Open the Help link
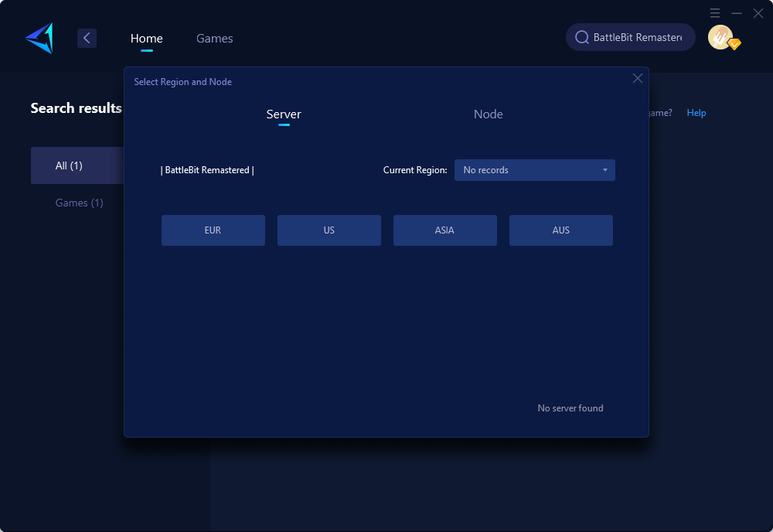The width and height of the screenshot is (773, 532). [x=696, y=113]
